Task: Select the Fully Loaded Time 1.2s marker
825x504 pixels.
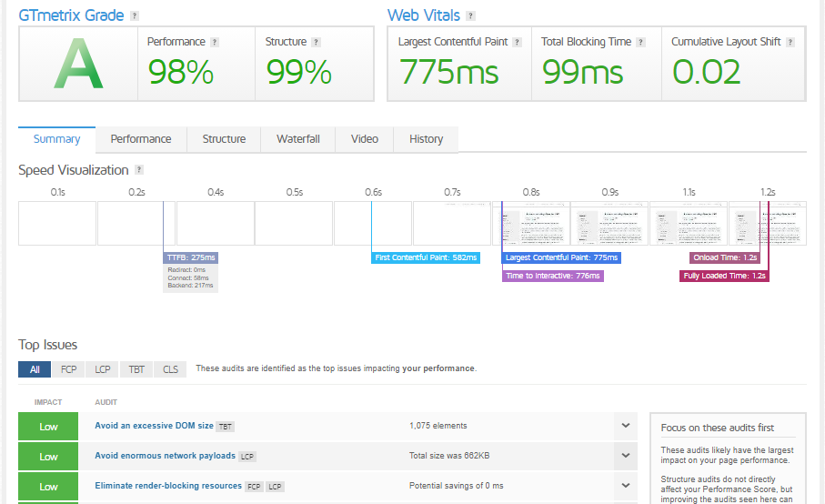Action: [x=725, y=276]
